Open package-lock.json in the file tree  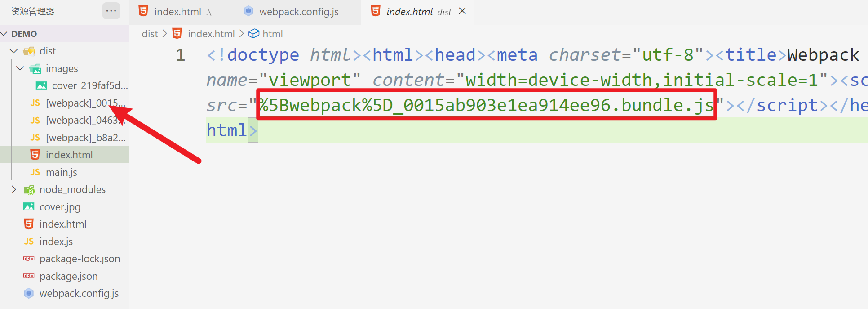[x=80, y=259]
